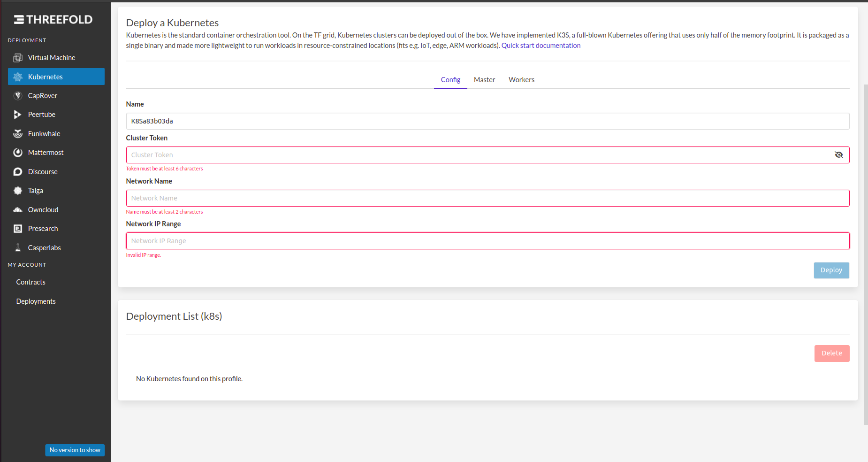Select Peertube from the sidebar

pos(42,114)
